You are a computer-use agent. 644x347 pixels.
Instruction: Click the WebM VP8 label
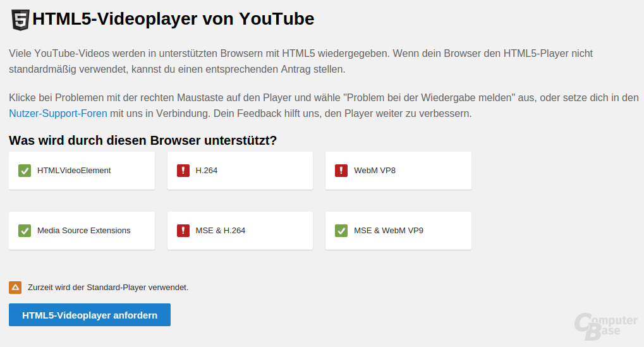coord(375,171)
